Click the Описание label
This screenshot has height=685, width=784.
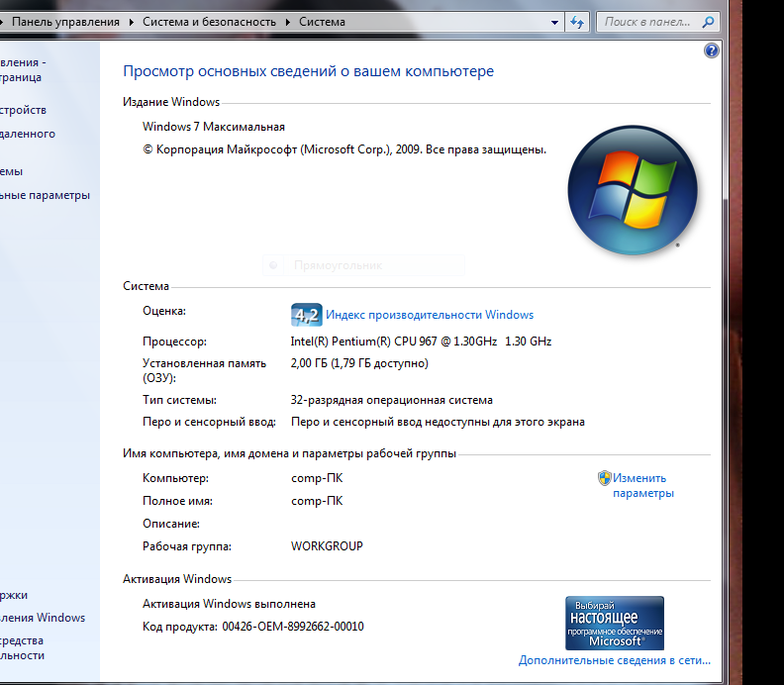(171, 524)
